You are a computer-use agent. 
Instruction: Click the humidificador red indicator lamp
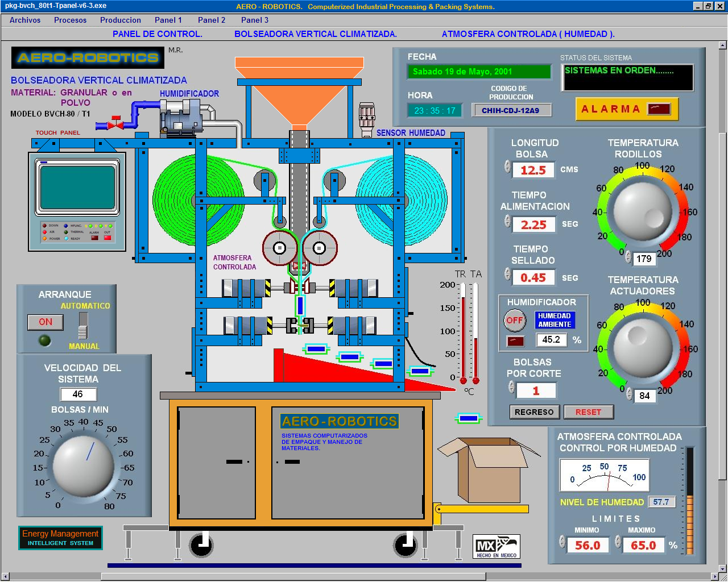point(515,341)
